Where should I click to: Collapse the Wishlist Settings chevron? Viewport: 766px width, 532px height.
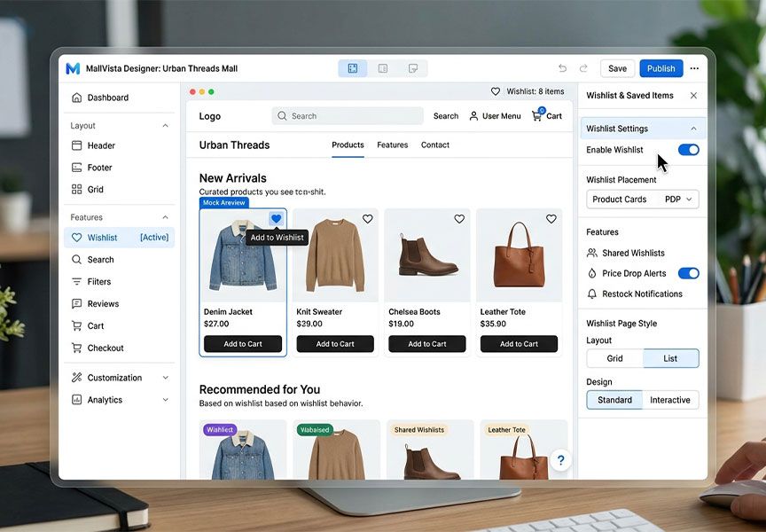point(693,129)
